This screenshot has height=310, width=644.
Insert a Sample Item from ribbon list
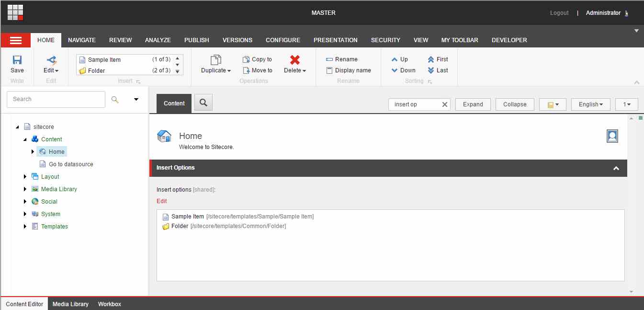point(124,59)
